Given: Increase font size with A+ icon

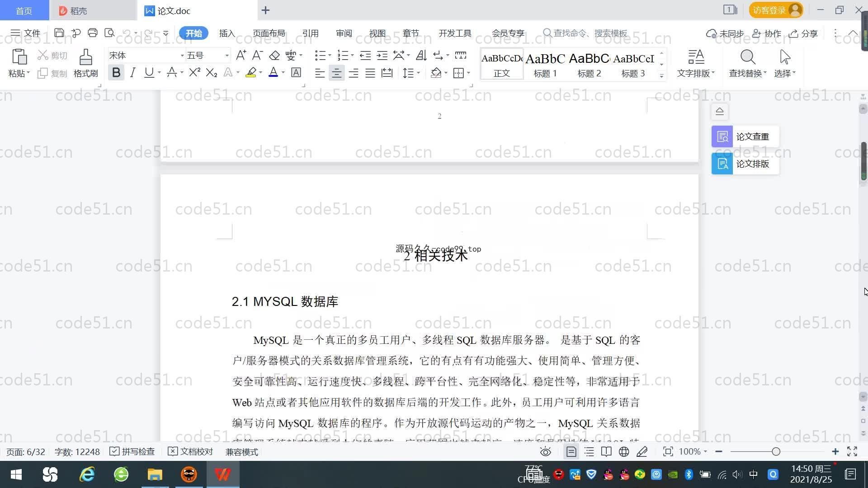Looking at the screenshot, I should [x=241, y=55].
